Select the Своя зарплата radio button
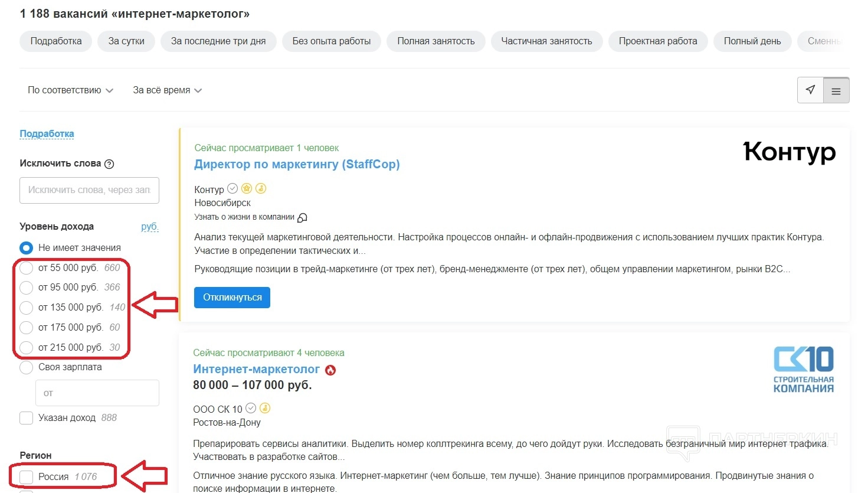 [x=27, y=367]
